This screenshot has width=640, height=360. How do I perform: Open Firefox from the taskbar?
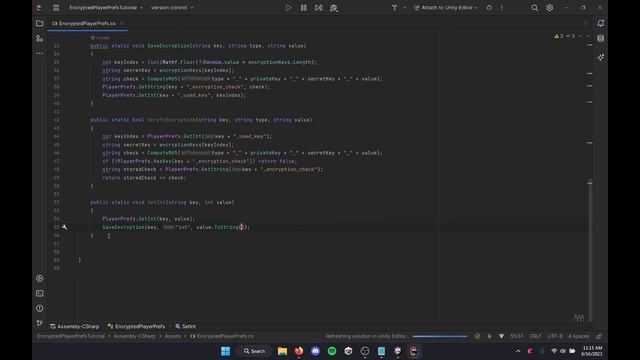tap(299, 351)
